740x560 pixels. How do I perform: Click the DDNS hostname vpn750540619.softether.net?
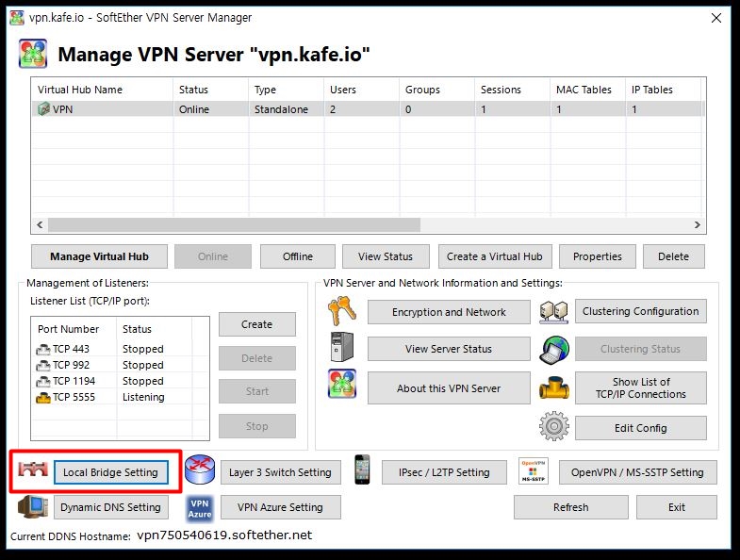coord(224,535)
